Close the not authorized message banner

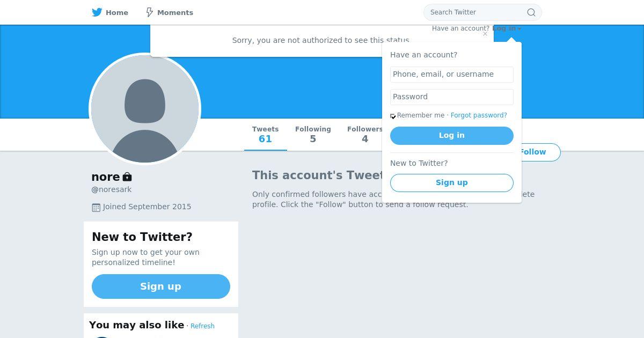click(485, 34)
